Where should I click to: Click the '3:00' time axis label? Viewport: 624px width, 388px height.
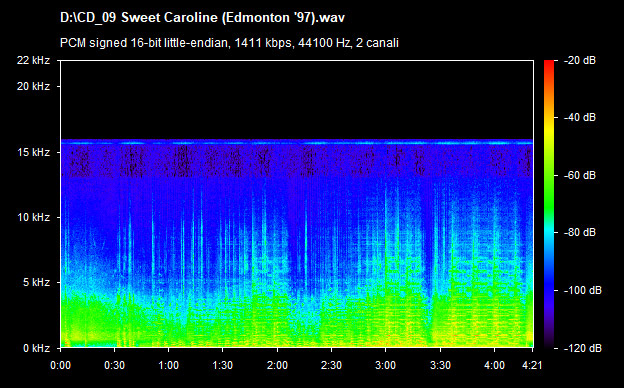[x=385, y=365]
